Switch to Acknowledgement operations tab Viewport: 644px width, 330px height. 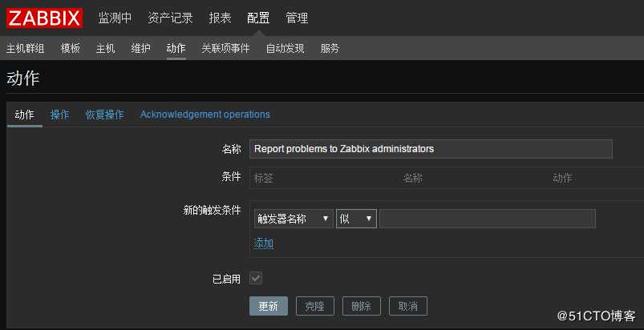click(205, 115)
